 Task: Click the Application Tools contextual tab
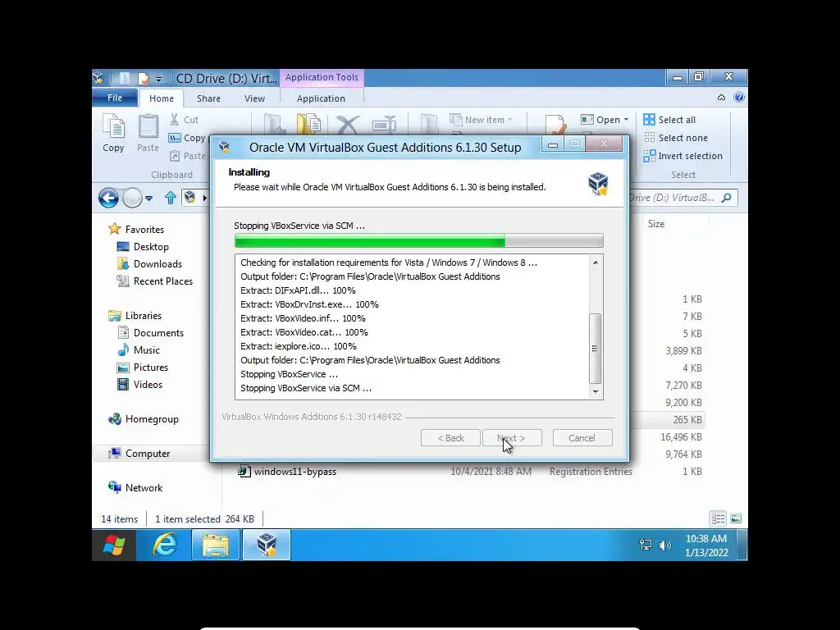pos(322,77)
